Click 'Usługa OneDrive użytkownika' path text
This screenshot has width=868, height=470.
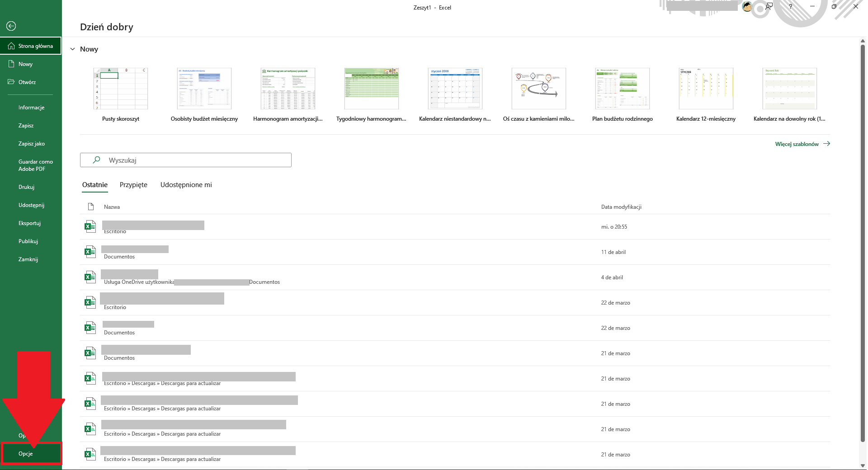[x=139, y=282]
